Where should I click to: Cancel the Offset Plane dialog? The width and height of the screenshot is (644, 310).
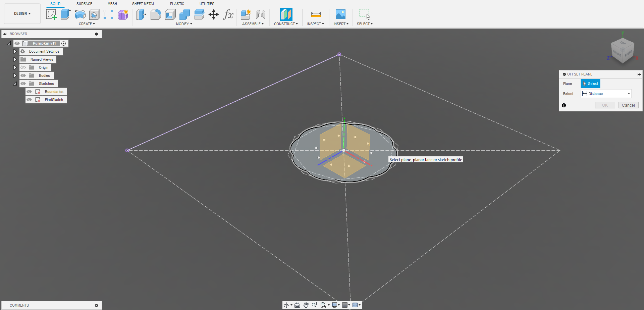628,105
